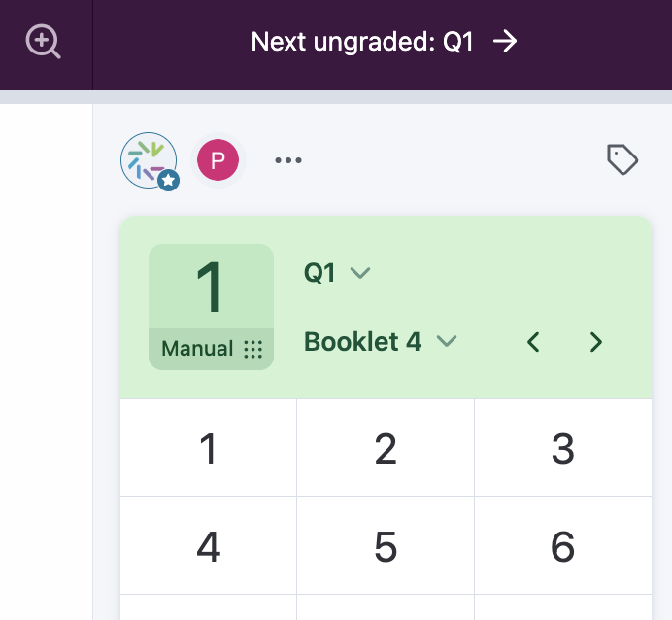The image size is (672, 620).
Task: Assign score 5 on keypad
Action: click(x=386, y=547)
